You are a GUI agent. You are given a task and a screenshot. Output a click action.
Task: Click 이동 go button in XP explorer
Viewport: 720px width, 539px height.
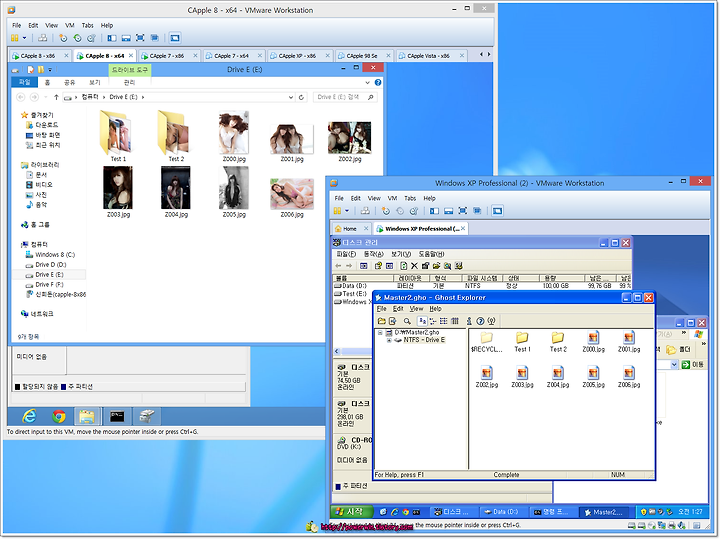coord(693,365)
